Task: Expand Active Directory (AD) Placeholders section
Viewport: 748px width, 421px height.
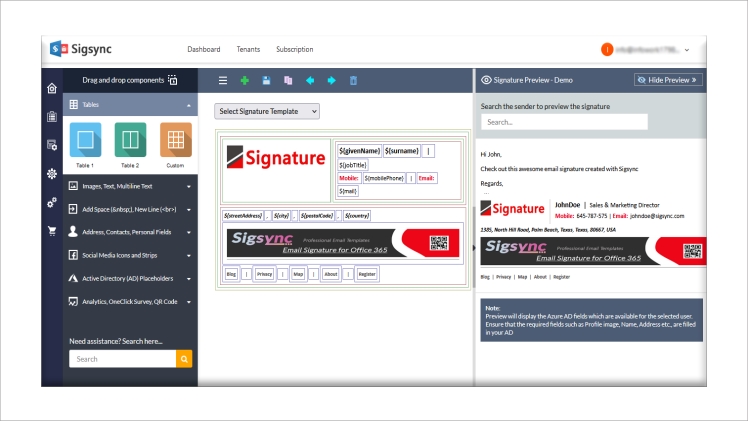Action: (130, 278)
